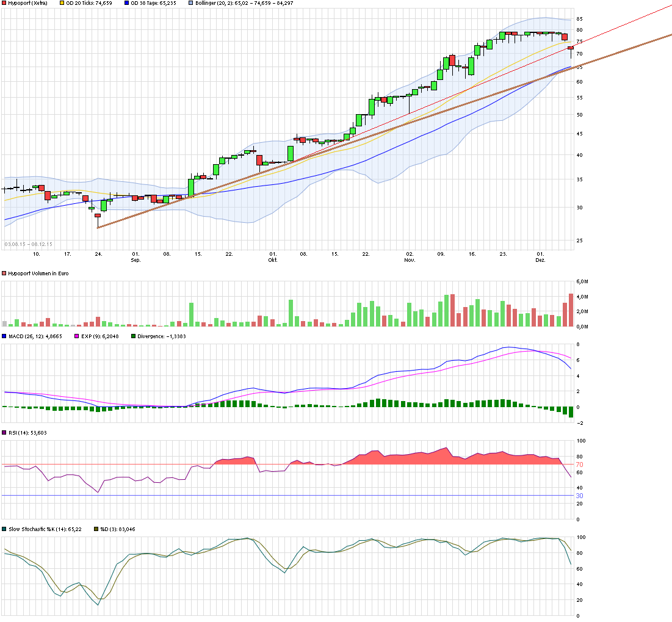Click the red Hypoport (Xetra) legend swatch
Image resolution: width=672 pixels, height=622 pixels.
4,3
